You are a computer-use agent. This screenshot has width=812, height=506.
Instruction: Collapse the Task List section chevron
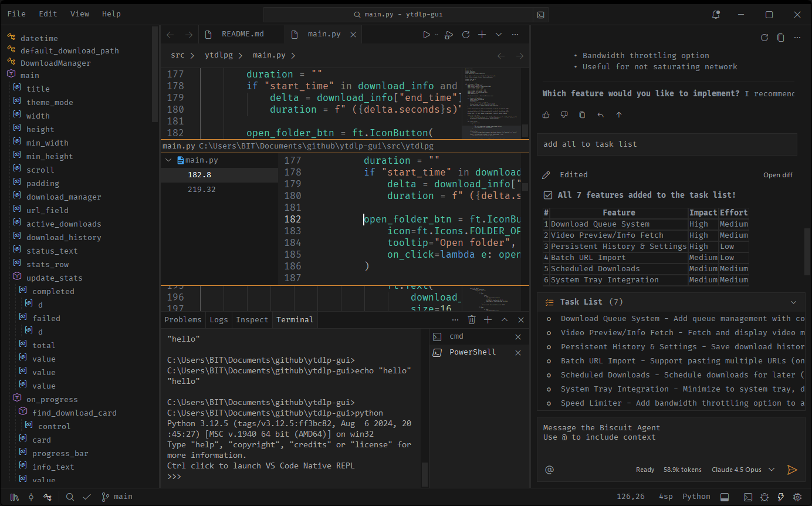793,302
